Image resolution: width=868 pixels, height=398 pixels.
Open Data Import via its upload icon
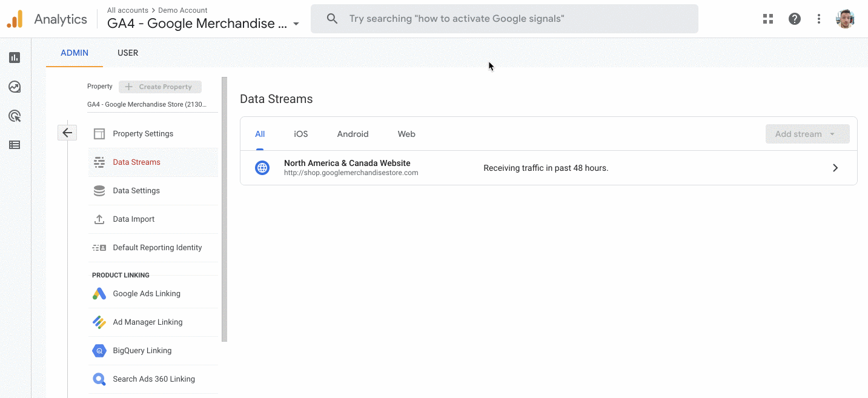click(x=99, y=219)
